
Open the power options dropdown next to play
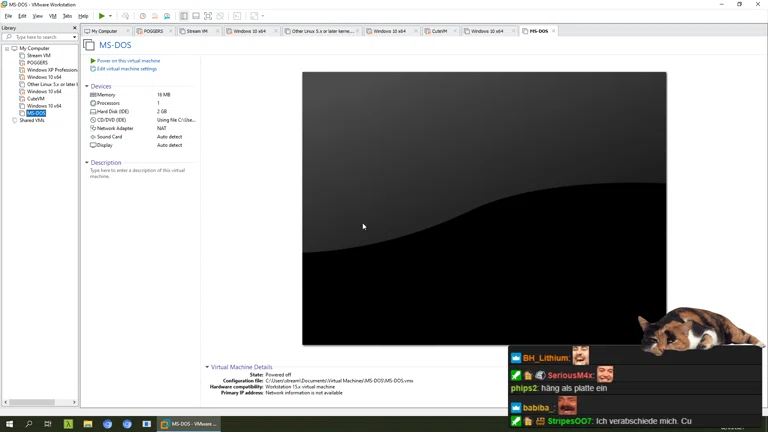tap(110, 16)
